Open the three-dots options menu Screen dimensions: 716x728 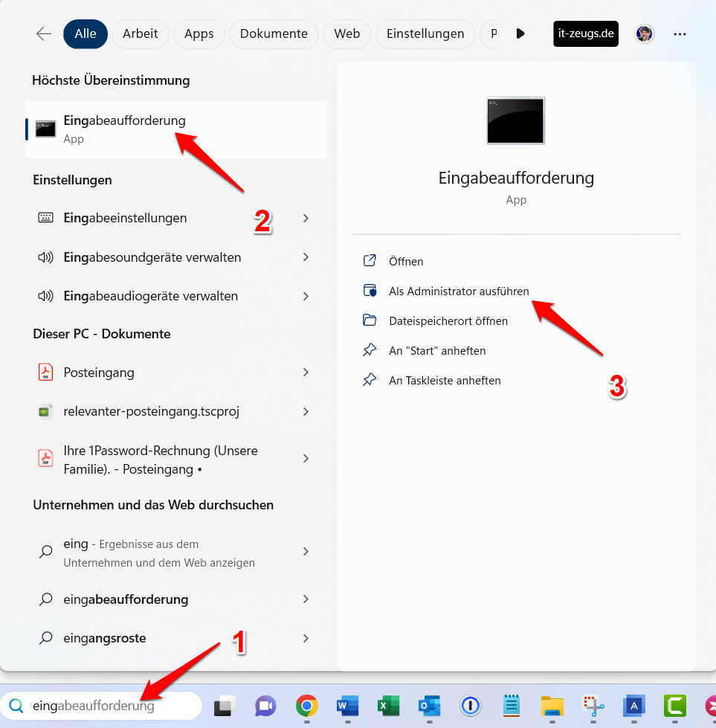(x=680, y=34)
